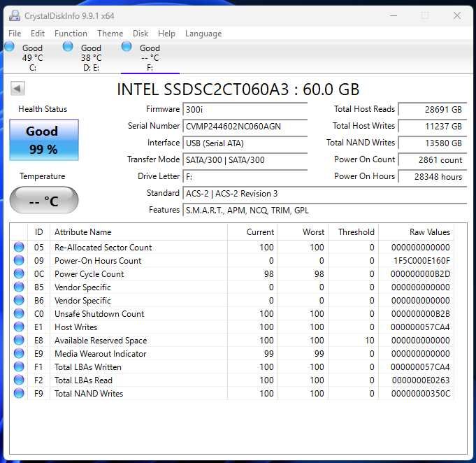Click the Threshold column header
Viewport: 476px width, 463px height.
coord(354,232)
